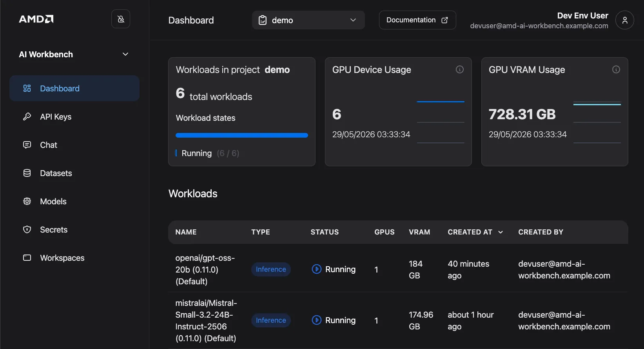The image size is (644, 349).
Task: Sort by the NAME column header
Action: [186, 232]
